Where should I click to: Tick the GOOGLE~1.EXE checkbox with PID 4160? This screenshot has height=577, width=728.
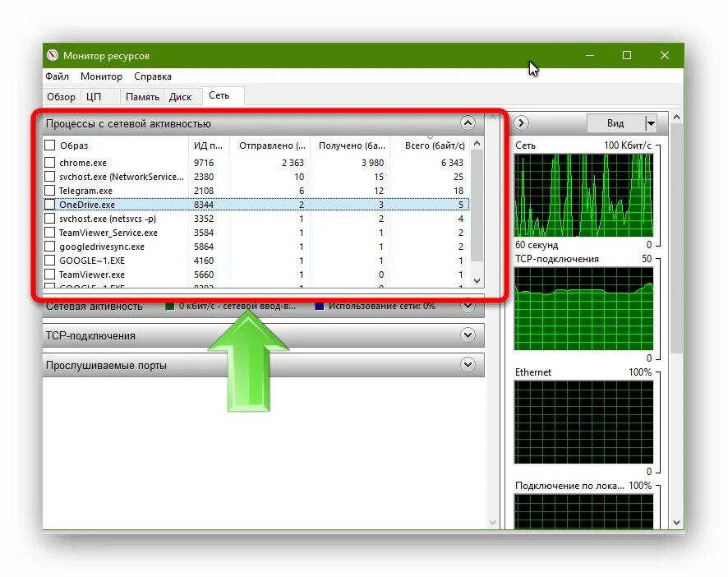click(x=49, y=261)
